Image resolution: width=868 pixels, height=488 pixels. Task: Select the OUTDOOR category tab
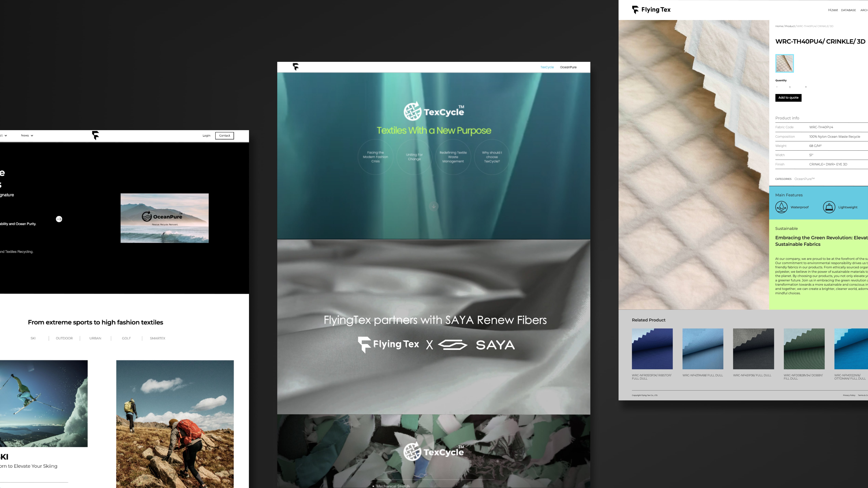tap(64, 338)
